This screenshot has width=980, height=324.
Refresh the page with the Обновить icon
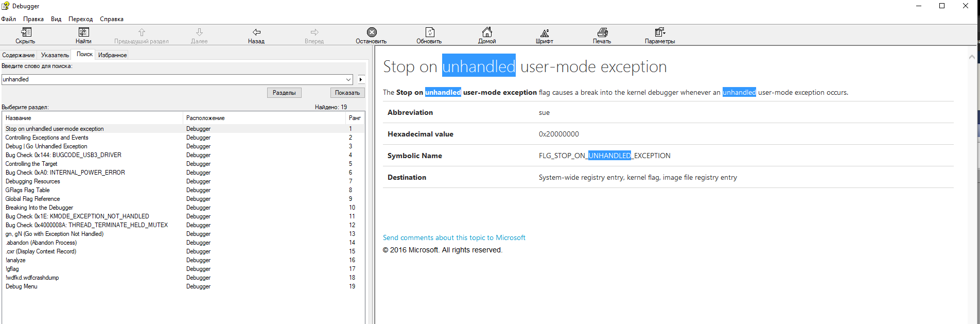[x=429, y=33]
